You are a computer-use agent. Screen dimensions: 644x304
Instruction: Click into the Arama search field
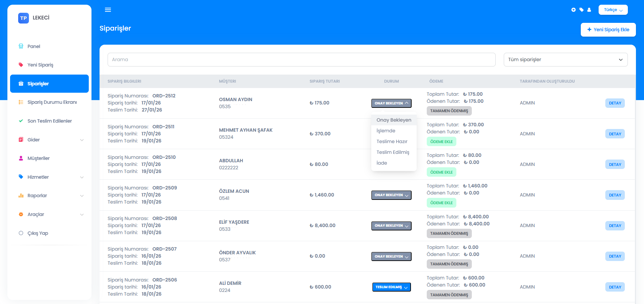pos(301,59)
